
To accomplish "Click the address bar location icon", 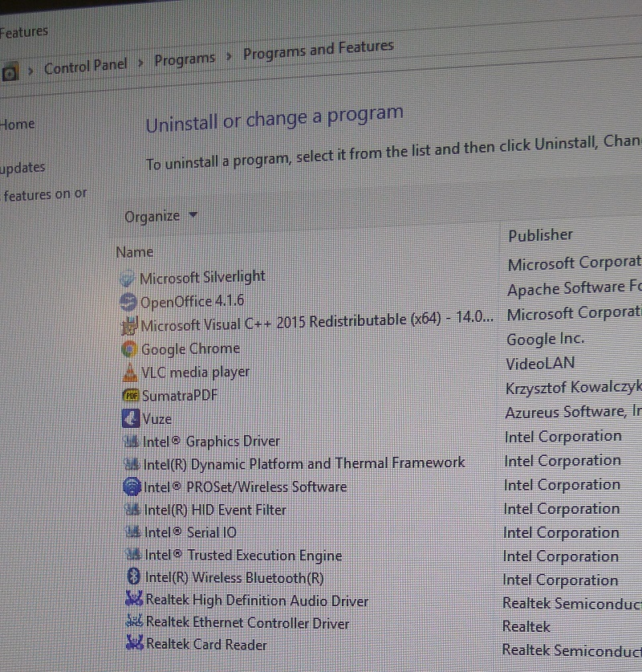I will coord(10,72).
